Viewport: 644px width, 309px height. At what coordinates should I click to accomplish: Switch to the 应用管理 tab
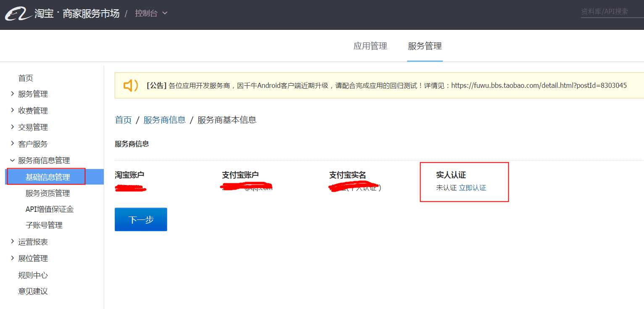click(x=370, y=46)
